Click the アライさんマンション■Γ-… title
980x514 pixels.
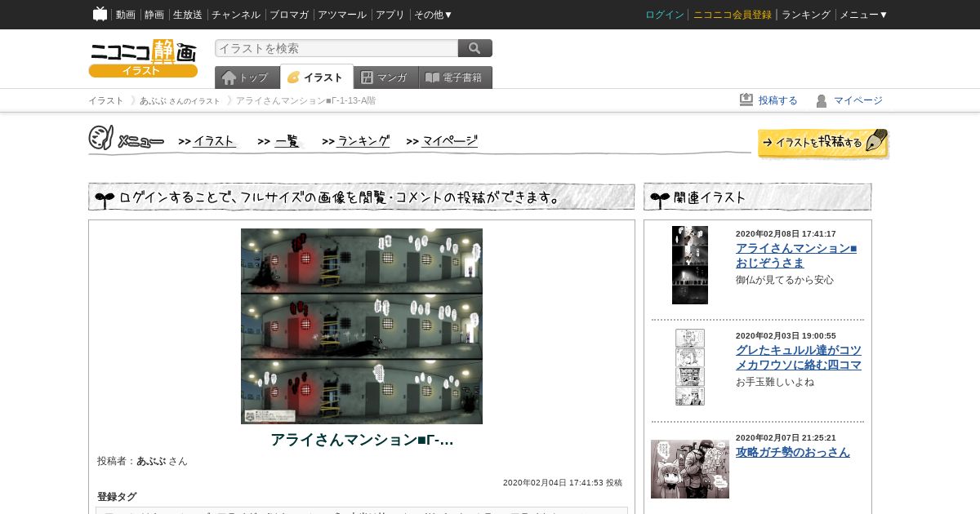pyautogui.click(x=362, y=440)
